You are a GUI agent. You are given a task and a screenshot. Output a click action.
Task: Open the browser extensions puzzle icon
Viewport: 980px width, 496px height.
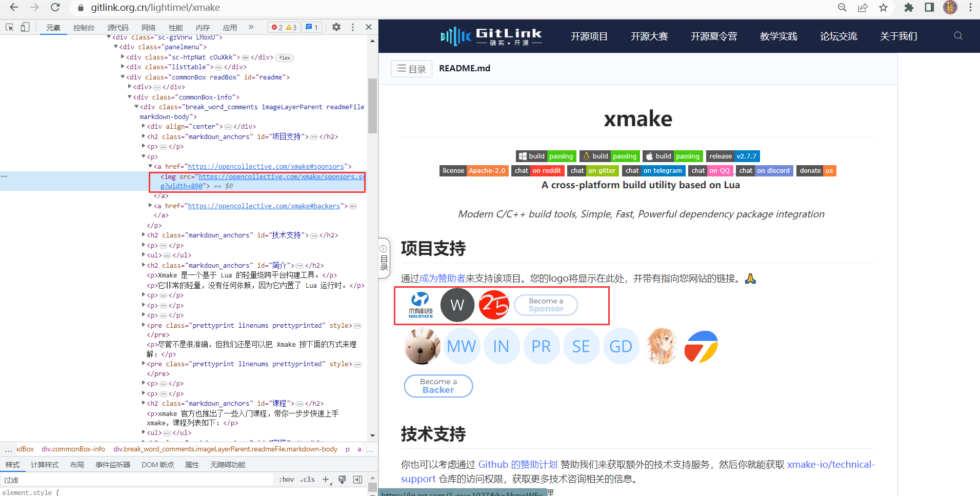909,7
